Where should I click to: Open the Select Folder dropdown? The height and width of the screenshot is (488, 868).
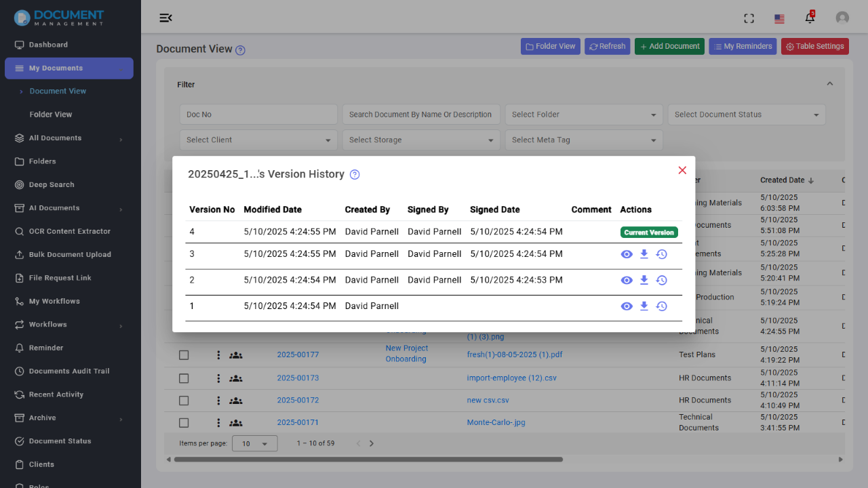coord(583,114)
